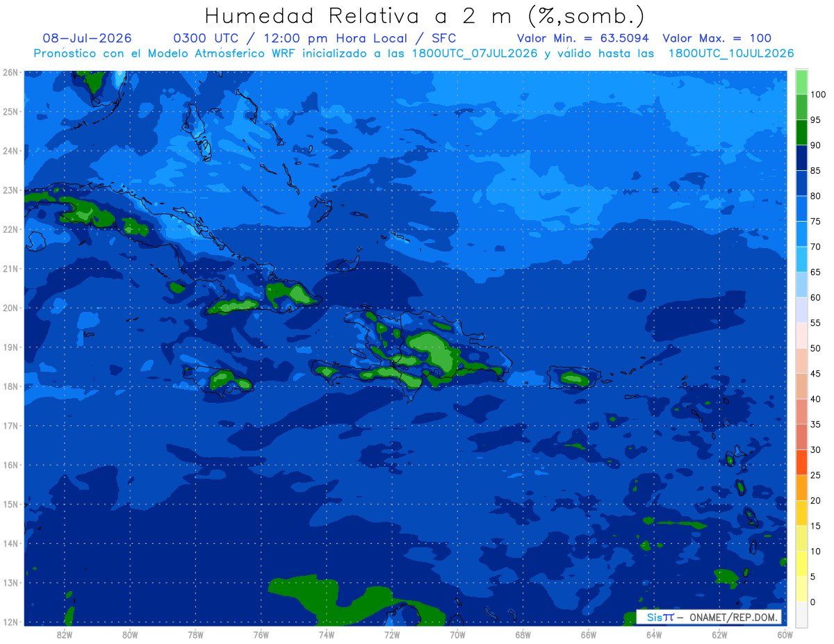Click the '26N' latitude label
Viewport: 834px width, 644px height.
10,72
